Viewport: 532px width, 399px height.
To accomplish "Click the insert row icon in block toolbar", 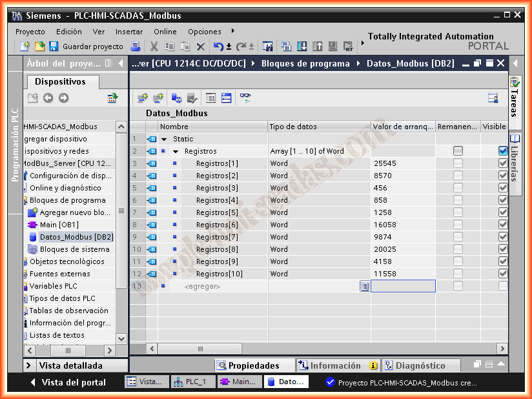I will click(142, 97).
